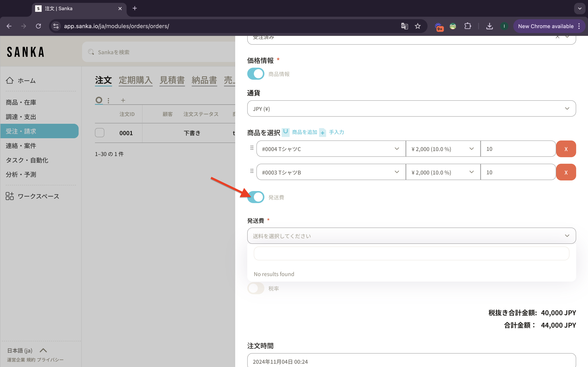Turn off the 発送費 toggle

(256, 197)
